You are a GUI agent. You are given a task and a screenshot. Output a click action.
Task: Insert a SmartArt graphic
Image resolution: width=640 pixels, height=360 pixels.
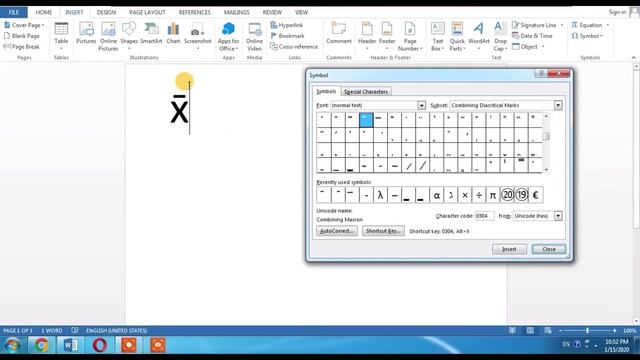tap(151, 33)
